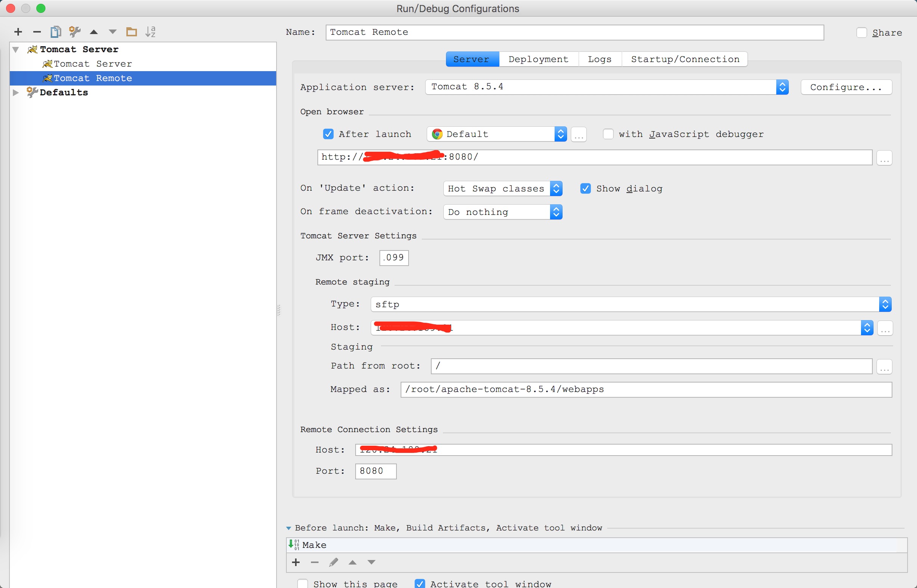Enable Show this page checkbox
The width and height of the screenshot is (917, 588).
pos(302,584)
